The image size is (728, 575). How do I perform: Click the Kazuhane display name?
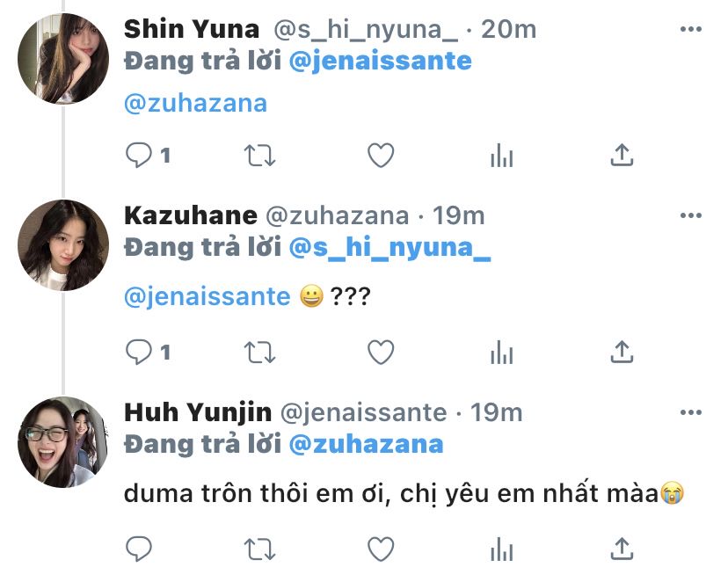pyautogui.click(x=191, y=215)
